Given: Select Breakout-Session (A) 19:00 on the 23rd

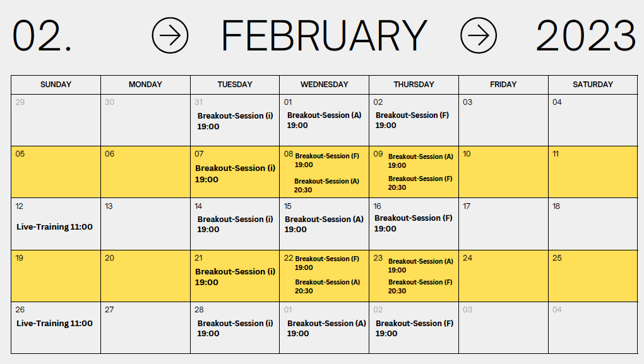Looking at the screenshot, I should click(420, 266).
